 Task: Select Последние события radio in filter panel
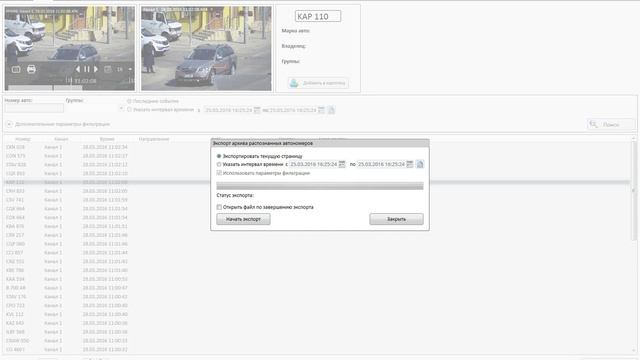pos(129,101)
